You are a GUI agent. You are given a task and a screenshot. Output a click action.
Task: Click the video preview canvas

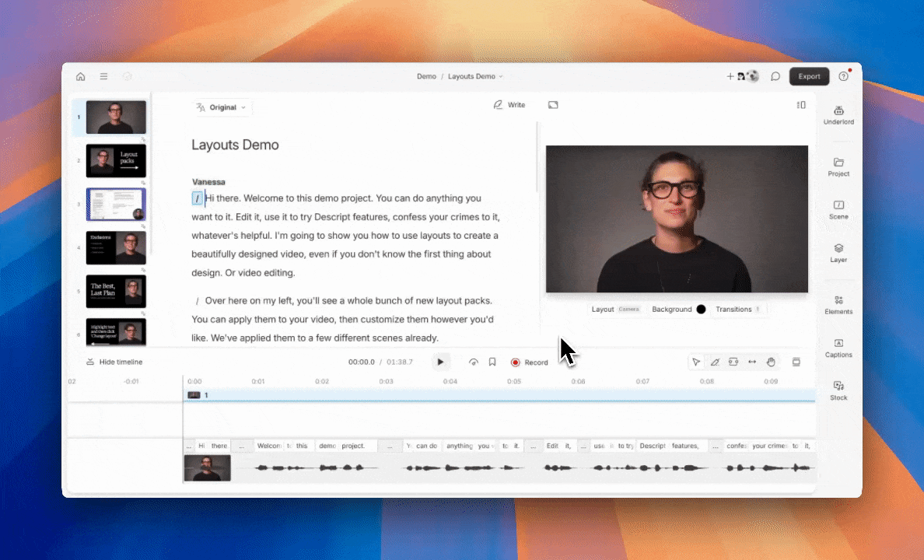[677, 219]
